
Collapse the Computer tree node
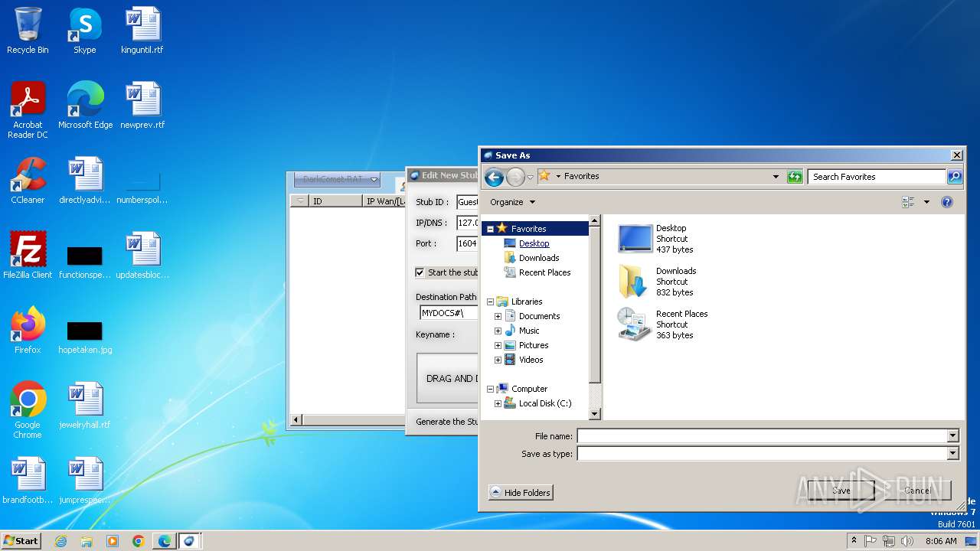pos(490,389)
